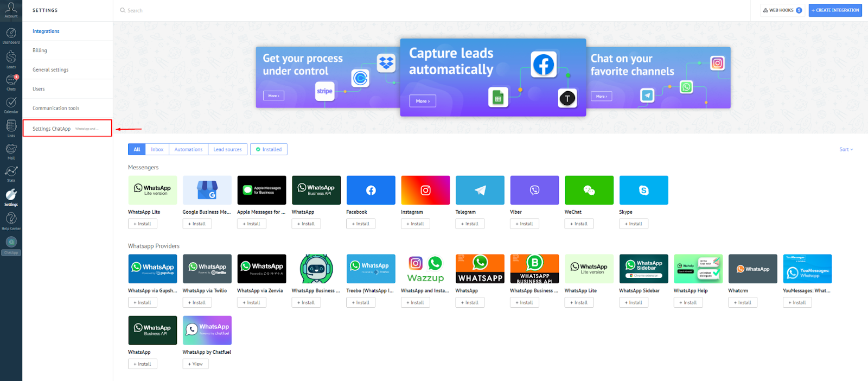Open Billing settings menu item
Image resolution: width=868 pixels, height=381 pixels.
click(x=67, y=50)
